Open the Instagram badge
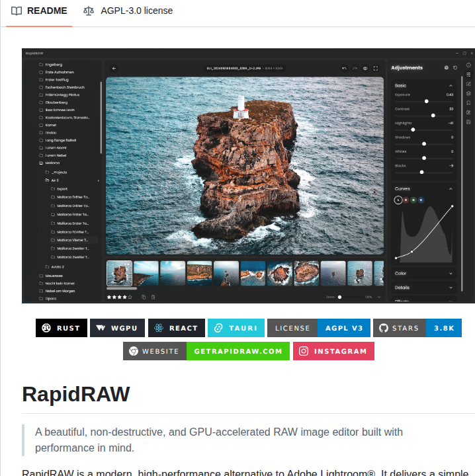 point(333,351)
